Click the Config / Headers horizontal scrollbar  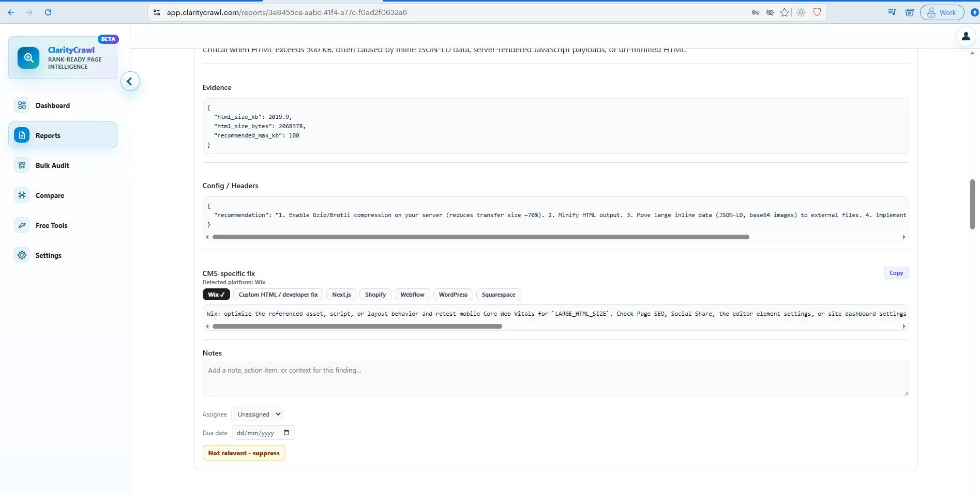pos(481,237)
